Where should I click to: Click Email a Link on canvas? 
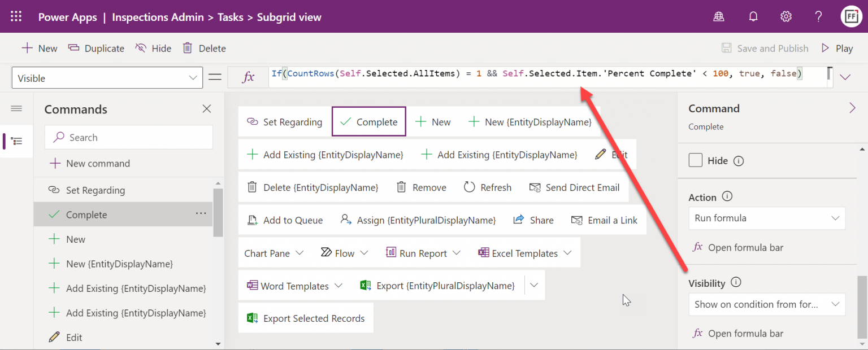click(604, 220)
